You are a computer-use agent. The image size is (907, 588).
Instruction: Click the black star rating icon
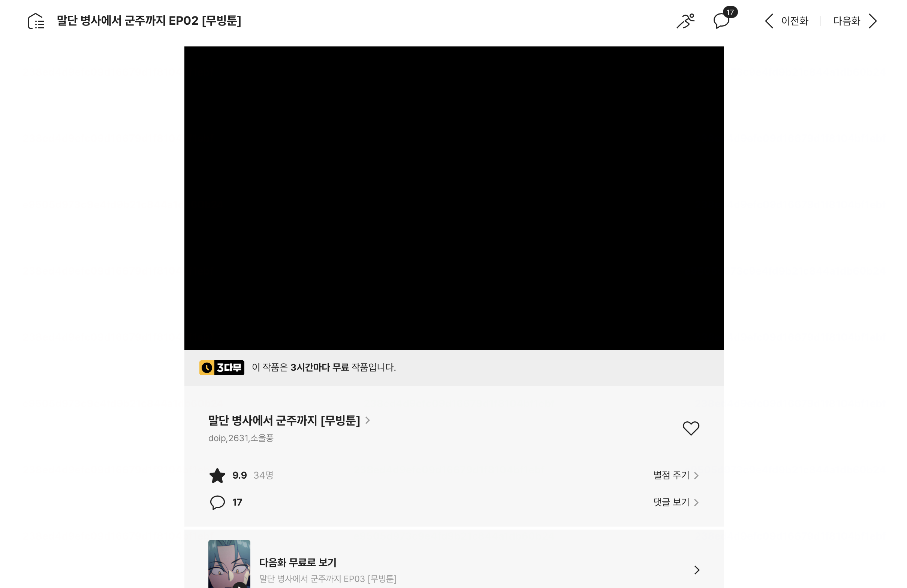coord(217,475)
